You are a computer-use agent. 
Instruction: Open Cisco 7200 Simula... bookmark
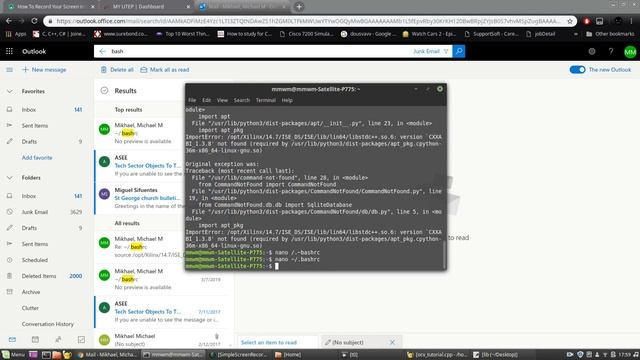307,34
